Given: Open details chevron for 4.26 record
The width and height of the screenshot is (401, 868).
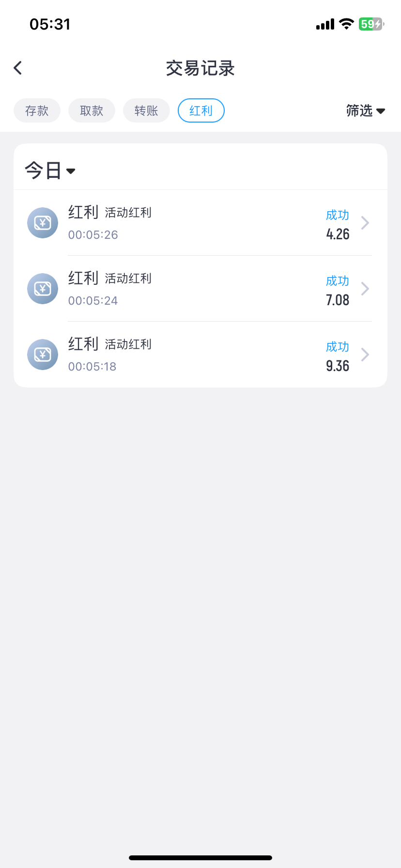Looking at the screenshot, I should point(365,223).
